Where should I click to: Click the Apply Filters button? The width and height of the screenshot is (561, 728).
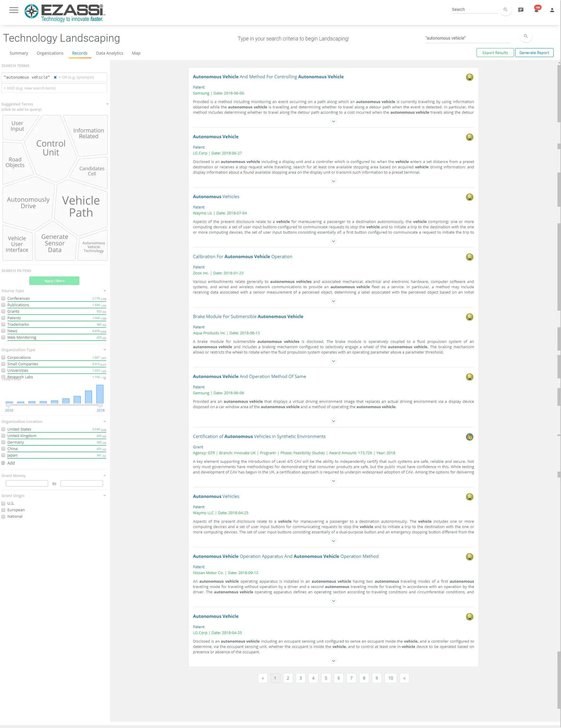[x=54, y=281]
